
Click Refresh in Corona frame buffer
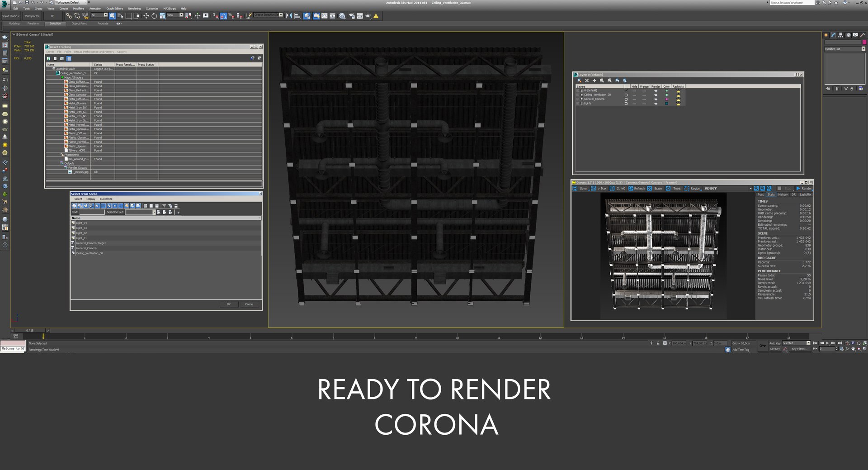coord(637,189)
